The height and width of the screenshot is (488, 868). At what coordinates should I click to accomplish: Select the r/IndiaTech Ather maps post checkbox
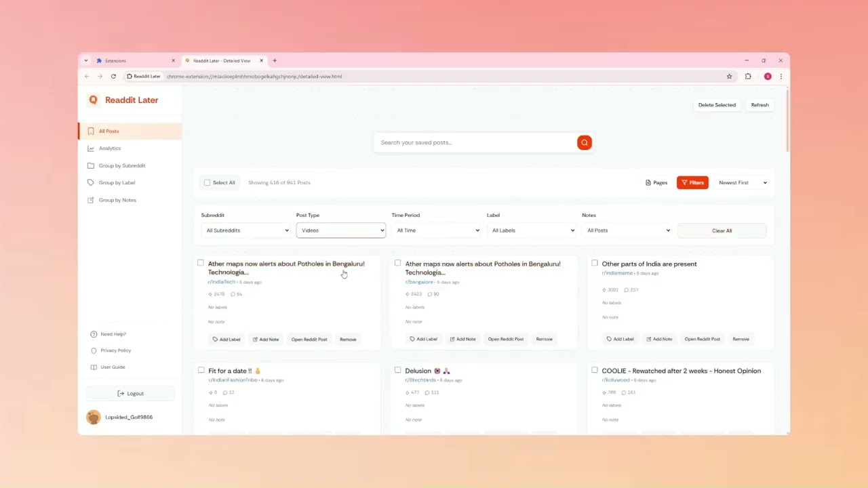point(201,263)
